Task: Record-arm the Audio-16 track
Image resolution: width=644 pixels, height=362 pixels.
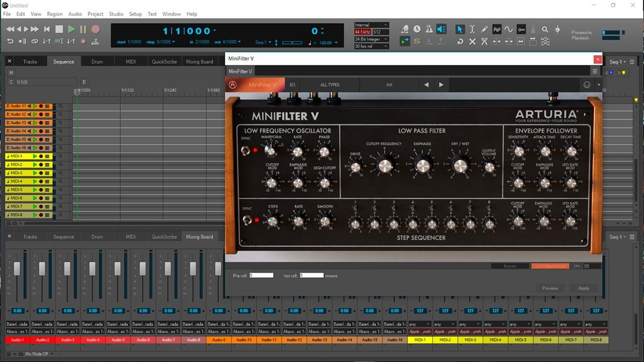Action: (x=41, y=148)
